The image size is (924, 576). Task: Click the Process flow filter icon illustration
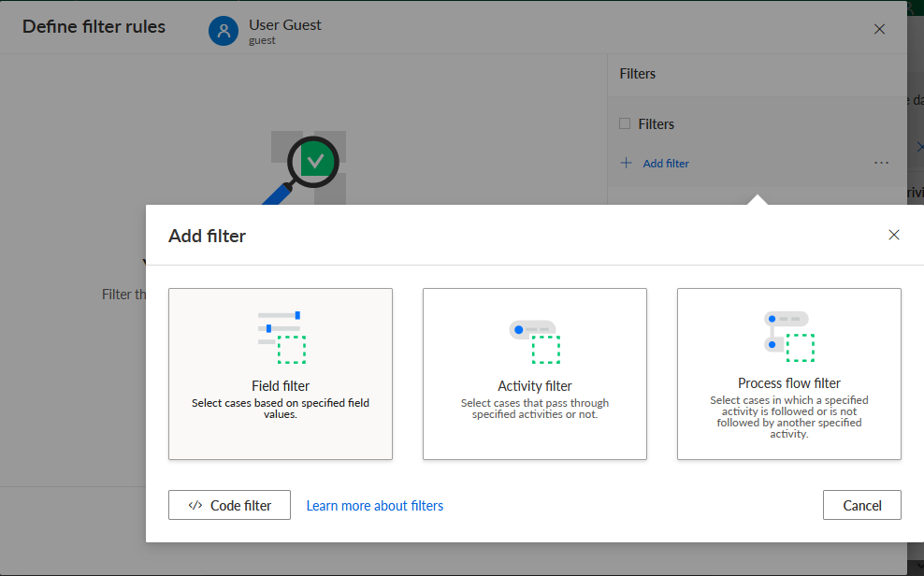(x=789, y=337)
